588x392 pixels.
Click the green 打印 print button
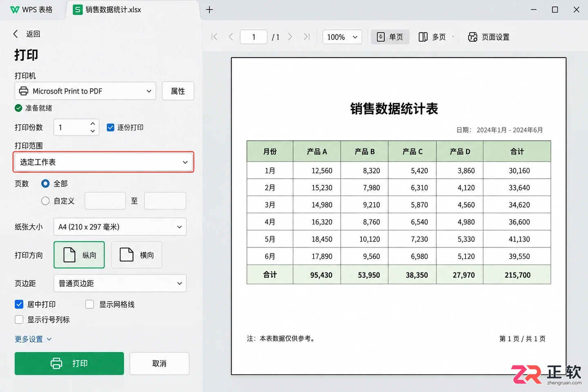69,363
